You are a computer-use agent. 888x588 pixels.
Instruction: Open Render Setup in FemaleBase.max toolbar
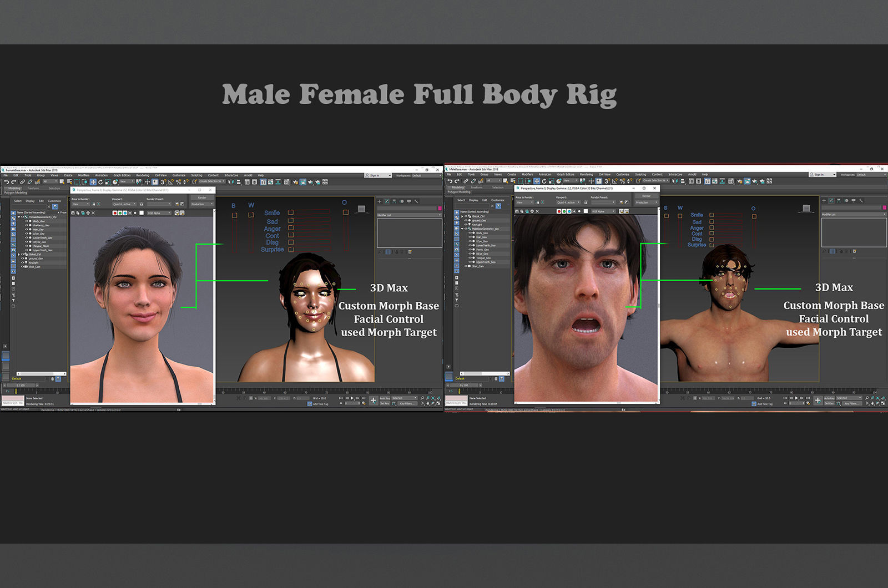(x=295, y=182)
